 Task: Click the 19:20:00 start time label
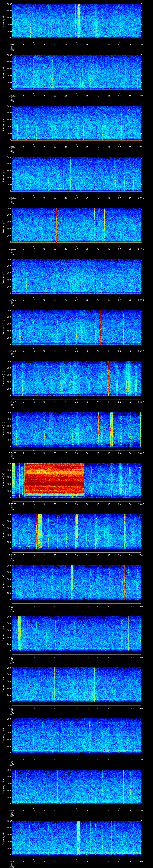(12, 249)
